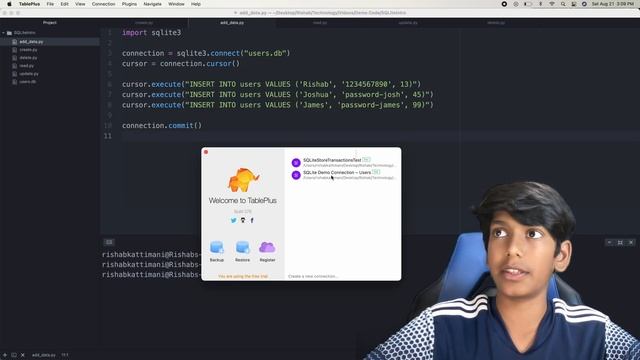Open the Edit menu
This screenshot has width=640, height=360.
[64, 4]
